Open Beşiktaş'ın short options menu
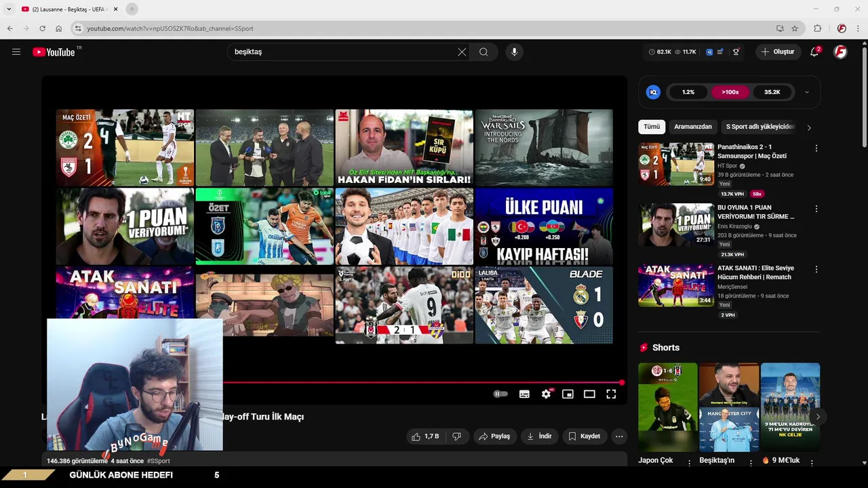The width and height of the screenshot is (868, 488). click(x=751, y=463)
